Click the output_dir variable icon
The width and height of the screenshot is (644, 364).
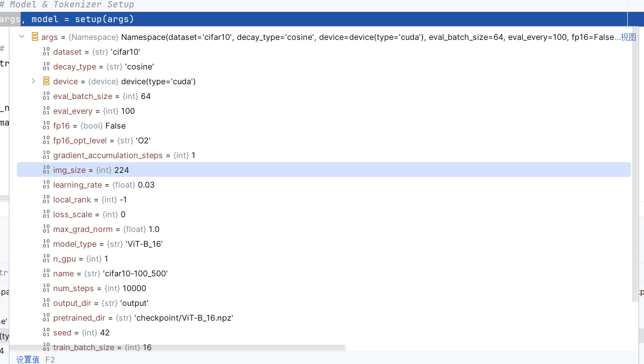[x=46, y=303]
